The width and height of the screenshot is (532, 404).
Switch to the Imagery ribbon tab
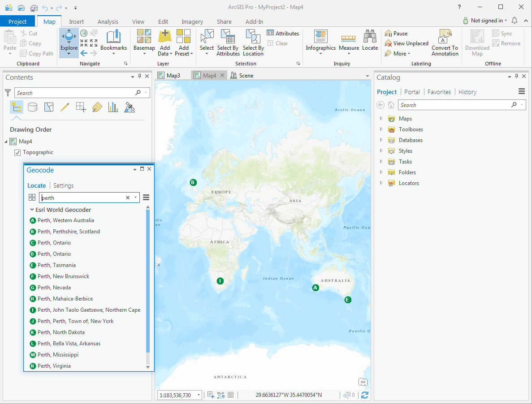pyautogui.click(x=192, y=21)
